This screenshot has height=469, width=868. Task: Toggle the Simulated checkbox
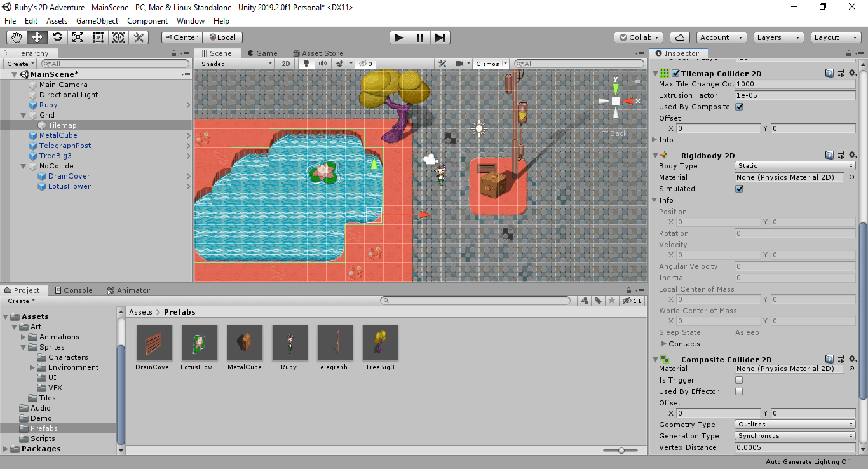point(739,189)
